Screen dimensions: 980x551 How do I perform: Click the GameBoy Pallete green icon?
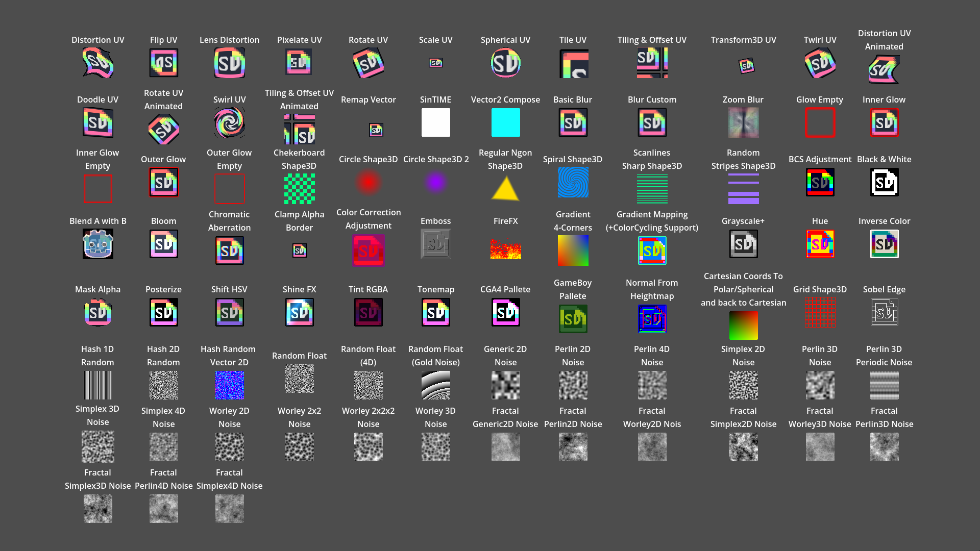coord(573,319)
